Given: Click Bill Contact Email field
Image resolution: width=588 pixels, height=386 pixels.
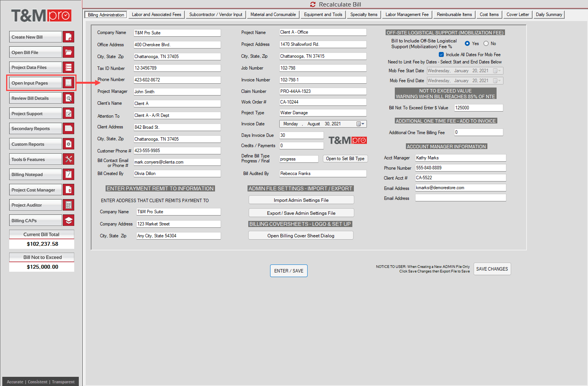Looking at the screenshot, I should 177,162.
